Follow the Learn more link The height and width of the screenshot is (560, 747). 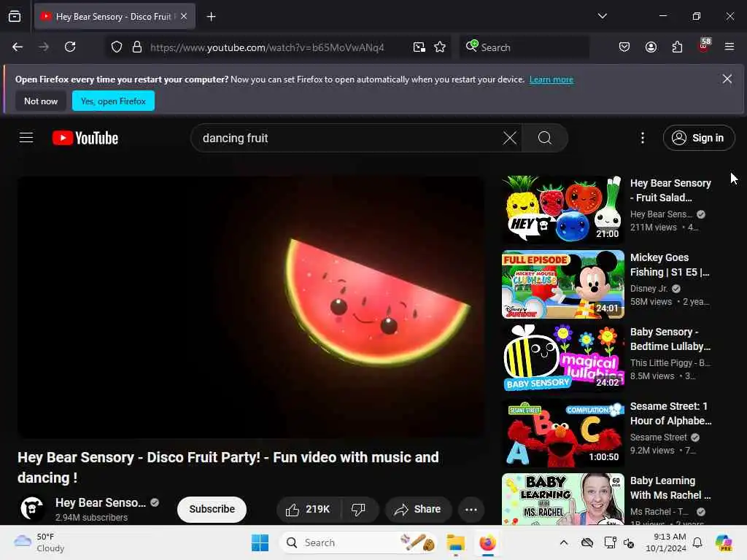(551, 79)
